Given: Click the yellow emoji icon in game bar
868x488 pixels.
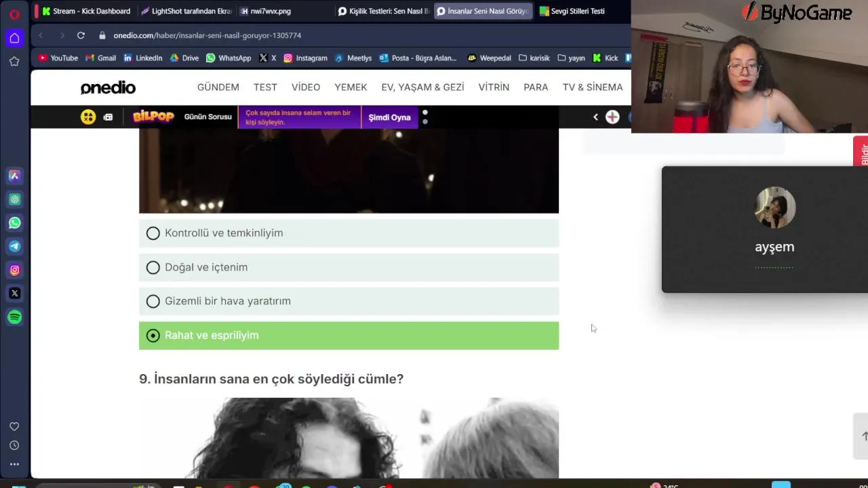Looking at the screenshot, I should [x=88, y=117].
